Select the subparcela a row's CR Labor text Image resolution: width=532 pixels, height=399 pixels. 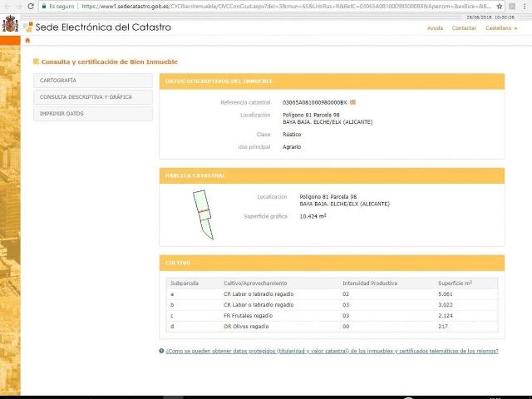click(x=259, y=294)
